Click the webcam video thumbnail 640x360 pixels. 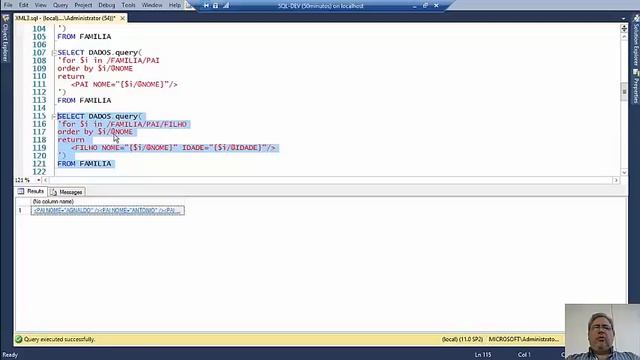tap(602, 332)
